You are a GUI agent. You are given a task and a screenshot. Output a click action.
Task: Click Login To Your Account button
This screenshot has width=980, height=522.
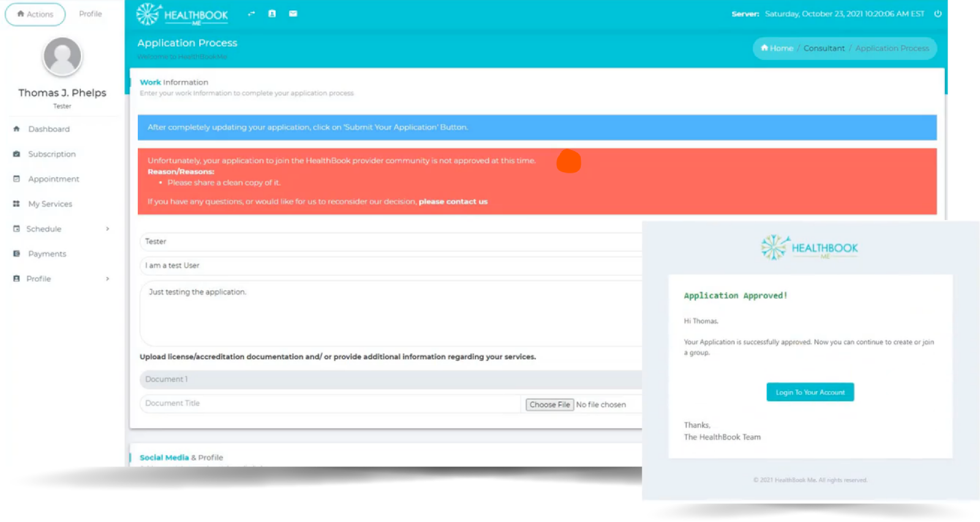pos(810,392)
